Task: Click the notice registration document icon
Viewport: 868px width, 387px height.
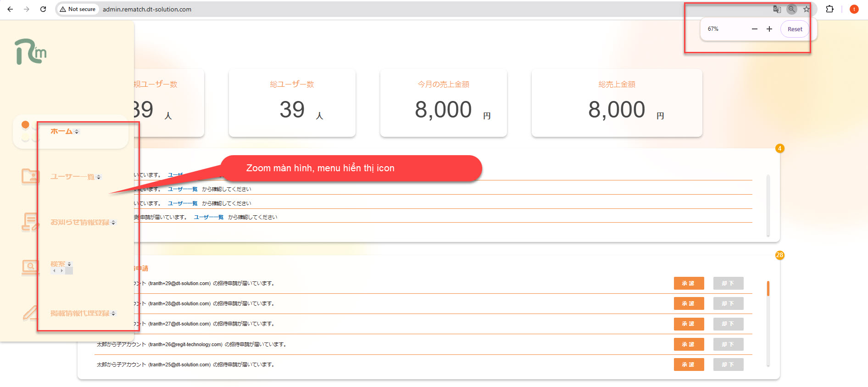Action: pos(30,222)
